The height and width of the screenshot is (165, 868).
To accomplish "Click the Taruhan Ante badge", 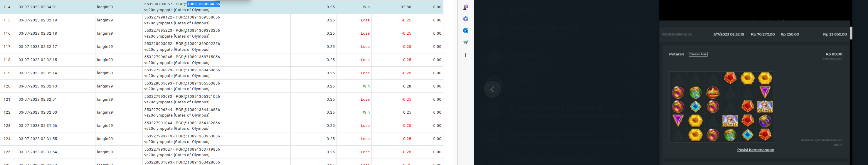I will pos(698,54).
